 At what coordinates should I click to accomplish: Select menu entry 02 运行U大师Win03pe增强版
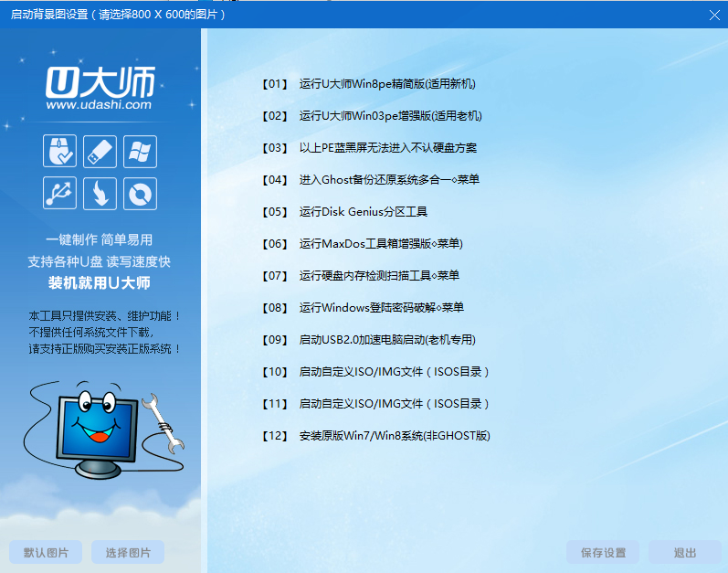pyautogui.click(x=372, y=116)
